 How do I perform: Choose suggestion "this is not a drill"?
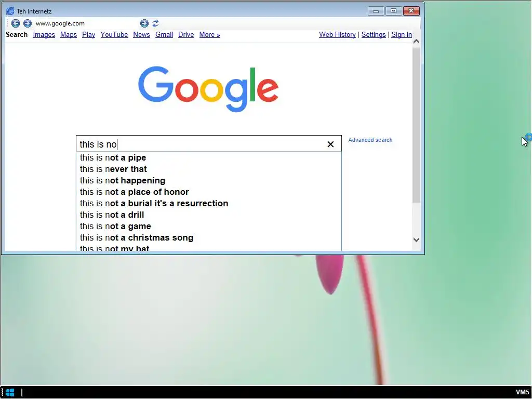[x=209, y=215]
